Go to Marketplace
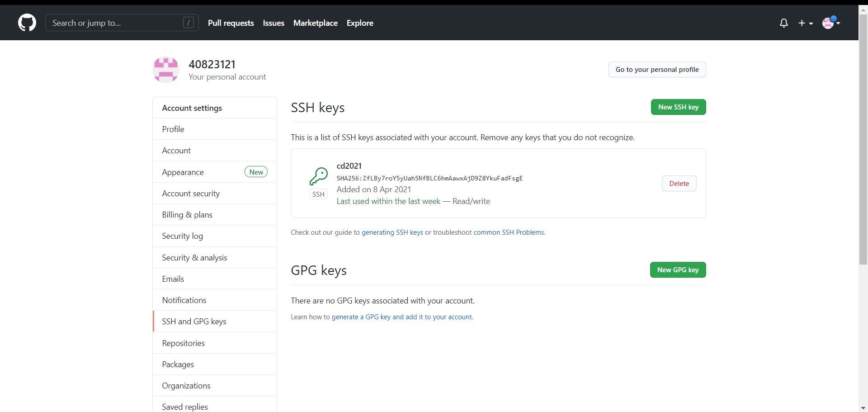Viewport: 868px width, 412px height. point(316,23)
